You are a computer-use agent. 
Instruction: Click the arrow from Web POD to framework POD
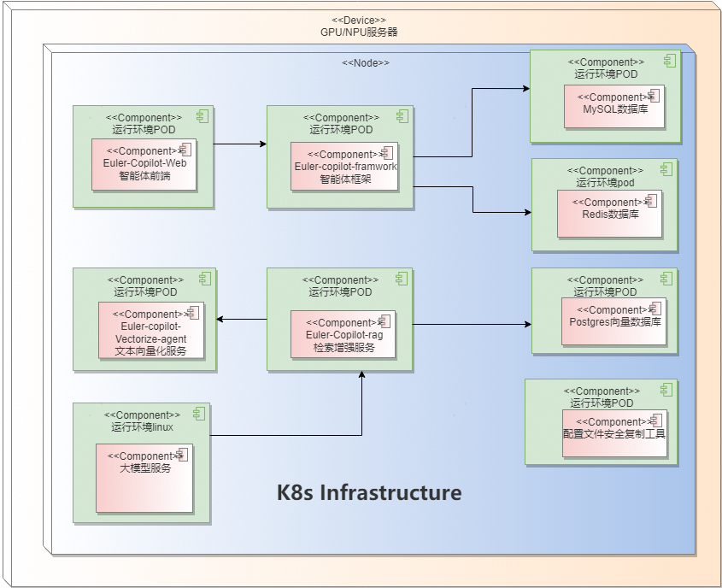tap(239, 144)
